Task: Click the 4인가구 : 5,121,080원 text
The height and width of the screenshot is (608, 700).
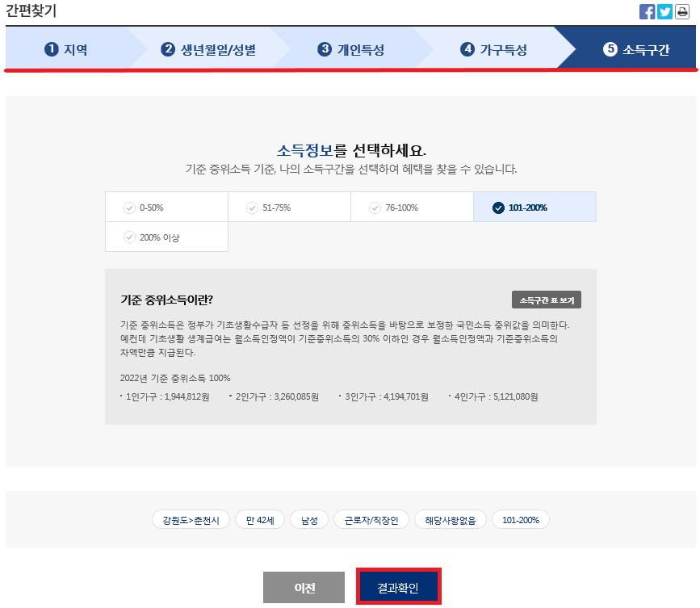Action: [x=496, y=396]
